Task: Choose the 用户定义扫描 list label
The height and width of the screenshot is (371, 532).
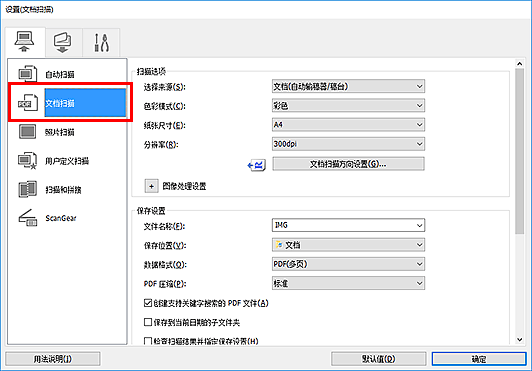Action: 67,161
